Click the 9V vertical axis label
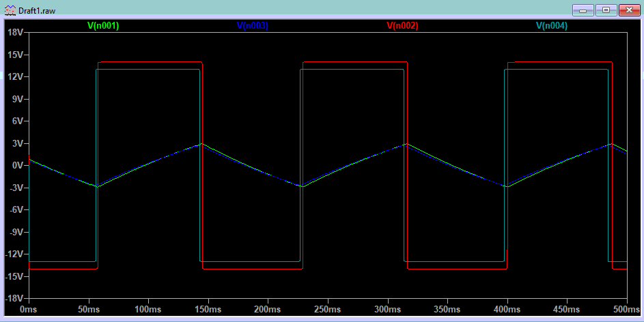The image size is (644, 322). point(18,99)
